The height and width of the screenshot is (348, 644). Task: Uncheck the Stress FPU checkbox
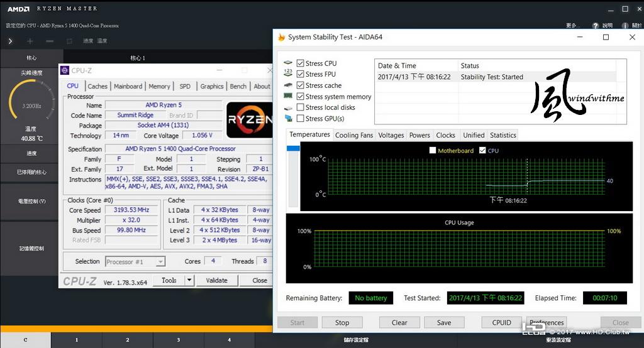coord(300,74)
